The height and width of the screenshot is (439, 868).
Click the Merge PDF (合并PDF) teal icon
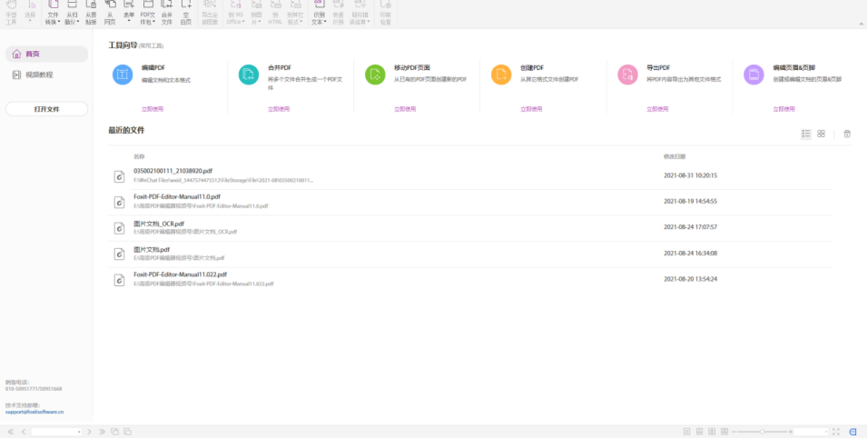[x=248, y=75]
